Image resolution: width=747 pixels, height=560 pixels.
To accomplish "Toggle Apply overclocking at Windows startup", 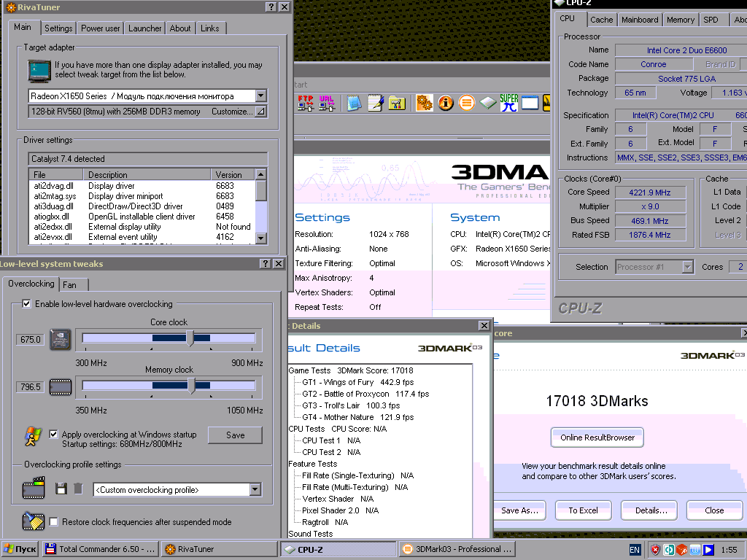I will pos(54,435).
